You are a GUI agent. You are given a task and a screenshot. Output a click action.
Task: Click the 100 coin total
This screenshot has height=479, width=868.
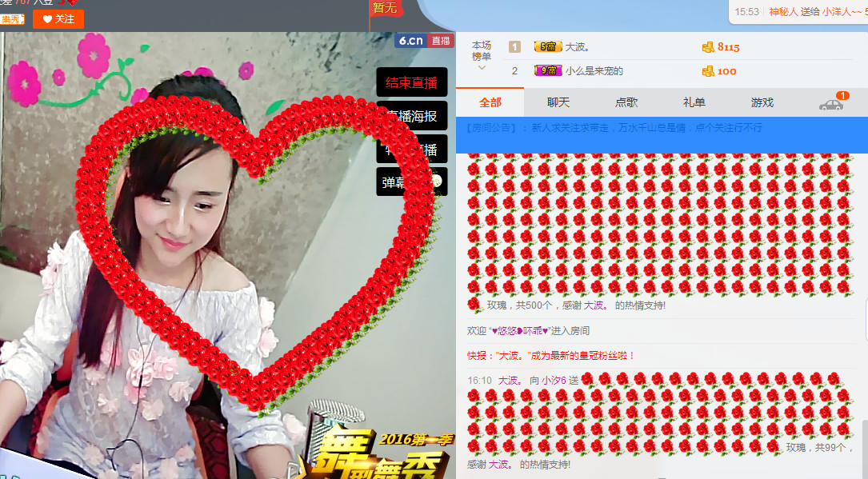(x=727, y=71)
